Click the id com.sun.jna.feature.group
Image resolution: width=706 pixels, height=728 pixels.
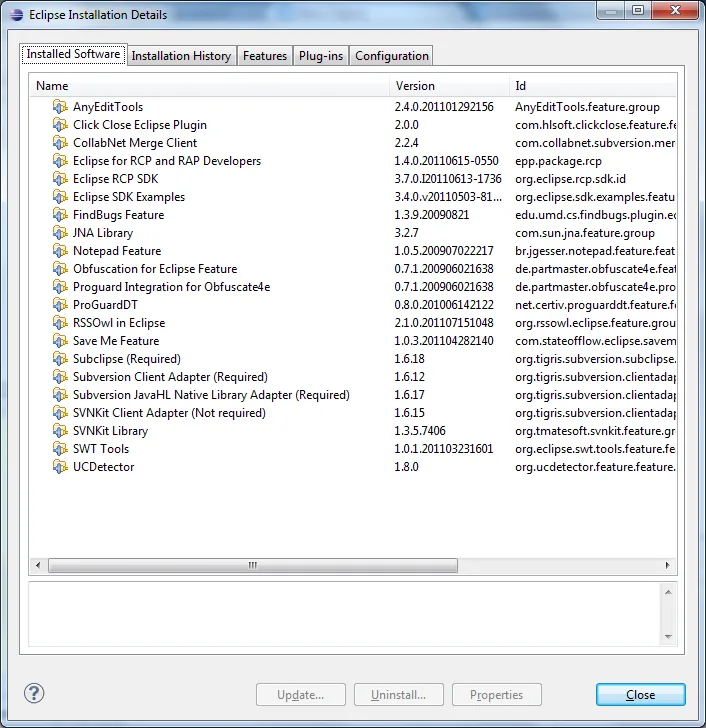pyautogui.click(x=585, y=233)
